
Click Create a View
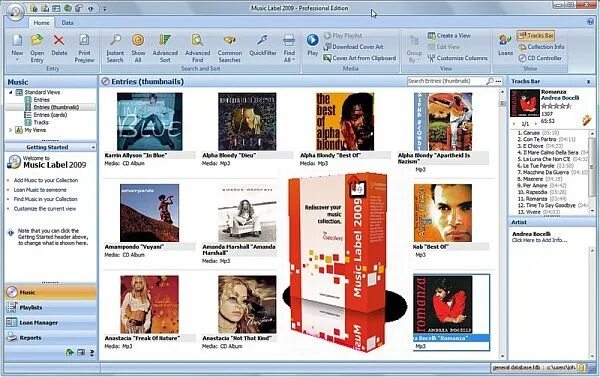[449, 36]
